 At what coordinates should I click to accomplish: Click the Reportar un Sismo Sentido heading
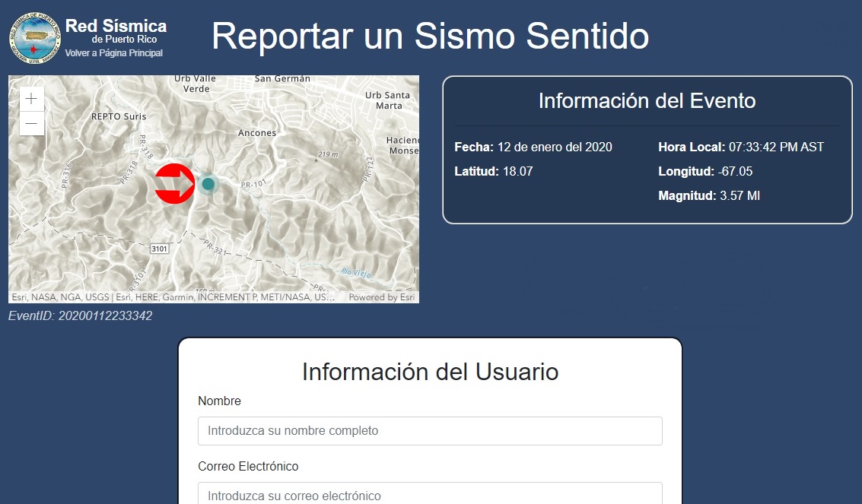click(x=430, y=36)
